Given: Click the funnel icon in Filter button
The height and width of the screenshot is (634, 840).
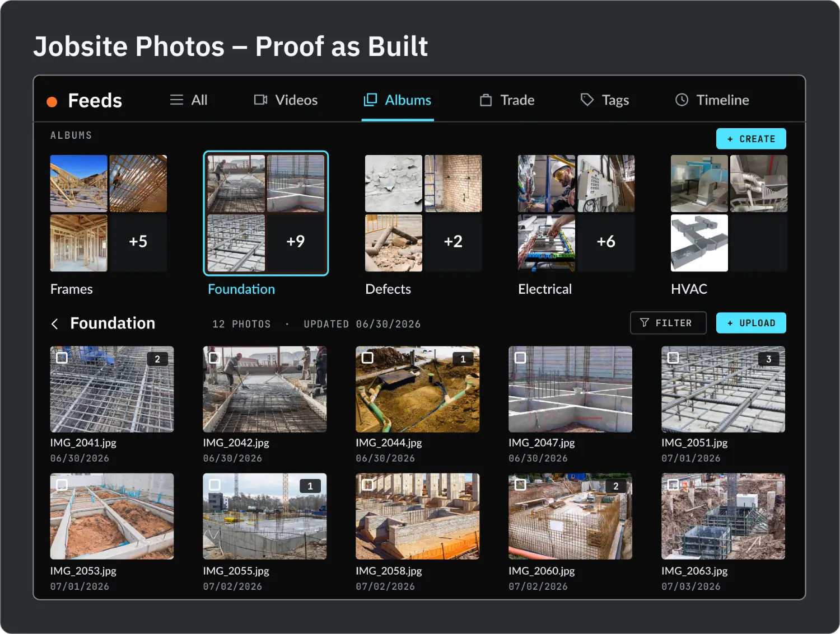Looking at the screenshot, I should [645, 323].
